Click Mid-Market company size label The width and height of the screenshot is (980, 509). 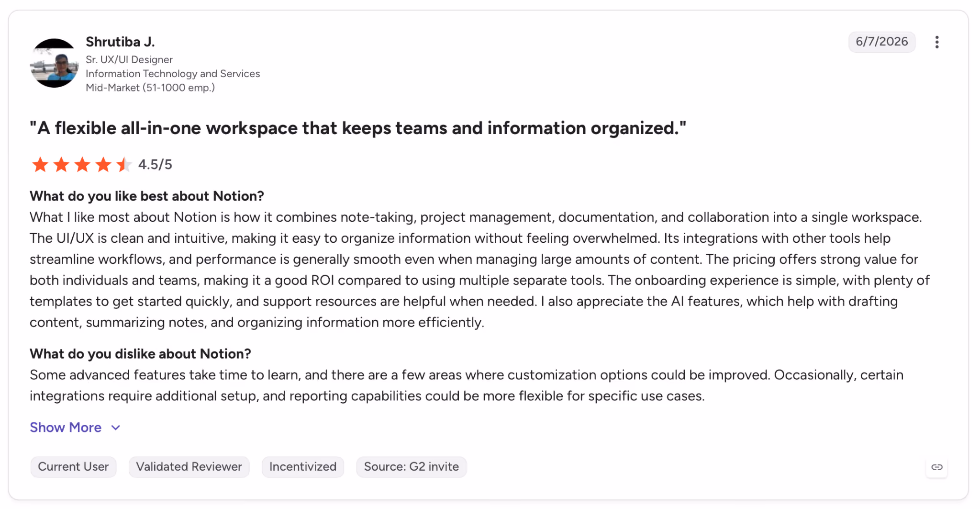point(150,88)
